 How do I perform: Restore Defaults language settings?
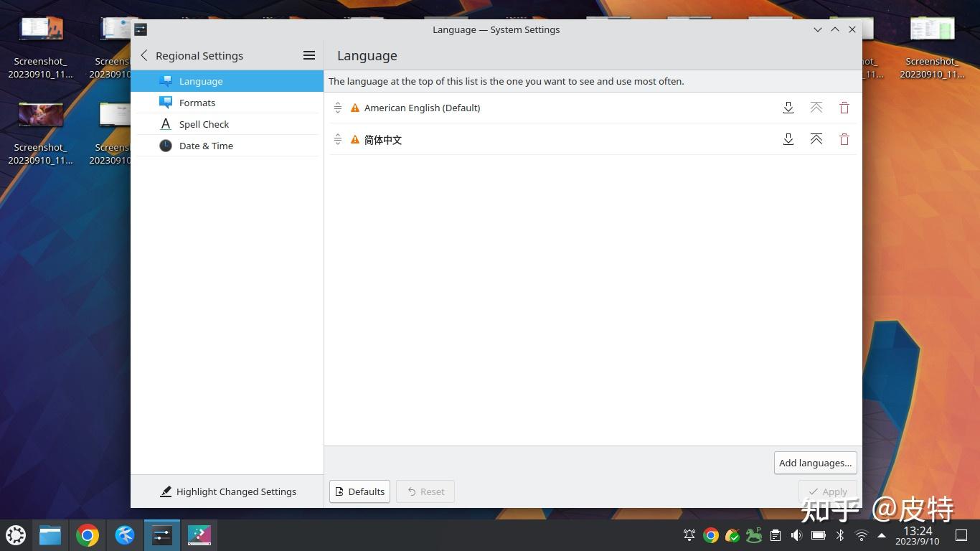359,491
